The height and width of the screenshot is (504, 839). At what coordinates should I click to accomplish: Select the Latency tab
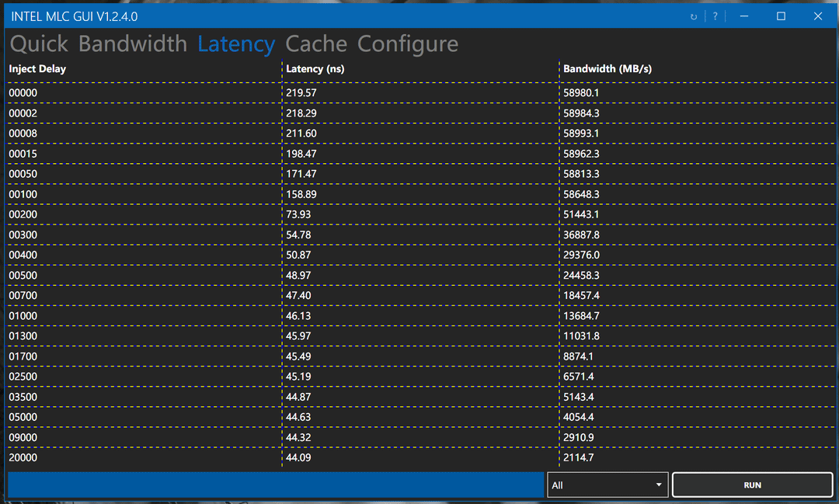236,44
